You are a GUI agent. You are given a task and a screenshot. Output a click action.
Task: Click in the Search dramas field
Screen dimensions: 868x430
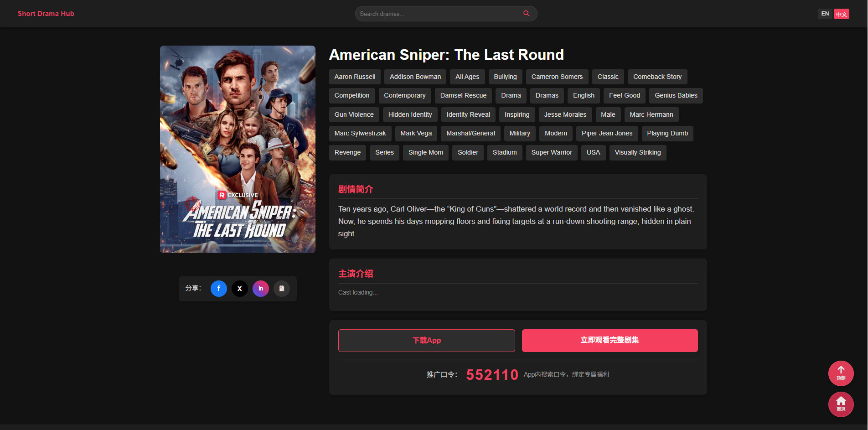[x=438, y=14]
